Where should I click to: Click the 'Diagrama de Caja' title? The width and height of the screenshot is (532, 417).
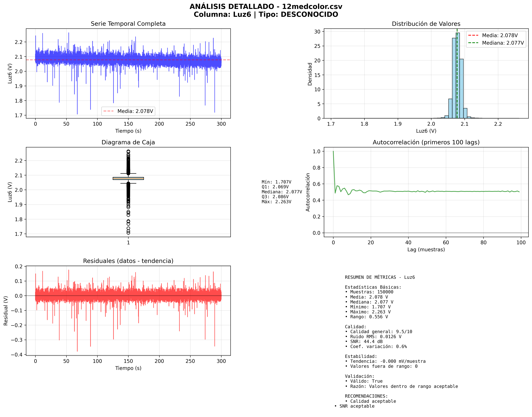click(128, 142)
